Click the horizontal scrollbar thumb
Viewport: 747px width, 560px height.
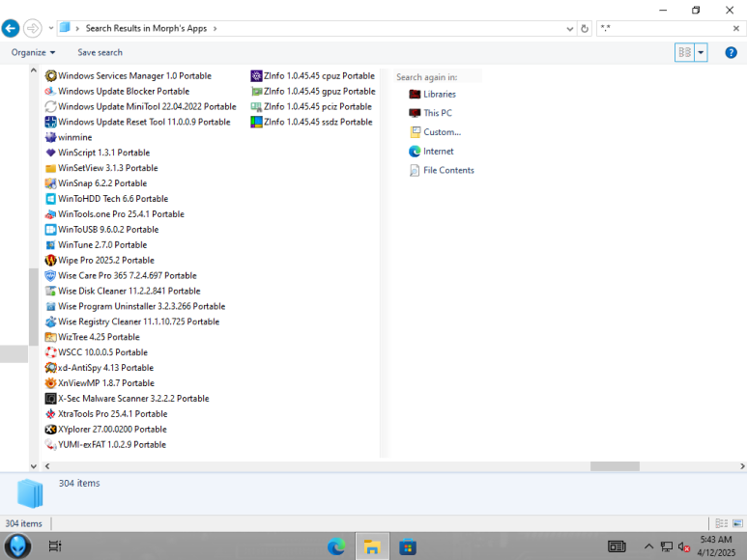point(615,466)
